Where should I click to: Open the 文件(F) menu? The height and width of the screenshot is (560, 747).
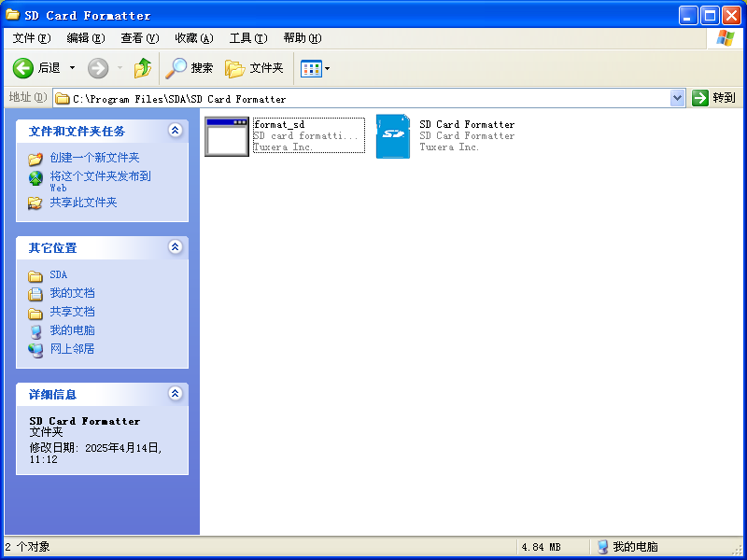(32, 38)
